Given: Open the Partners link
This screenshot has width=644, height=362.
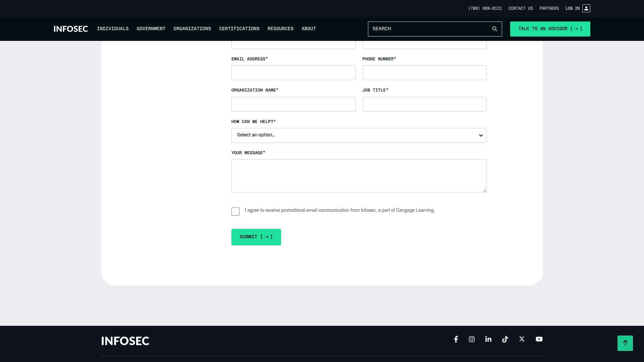Looking at the screenshot, I should click(549, 8).
